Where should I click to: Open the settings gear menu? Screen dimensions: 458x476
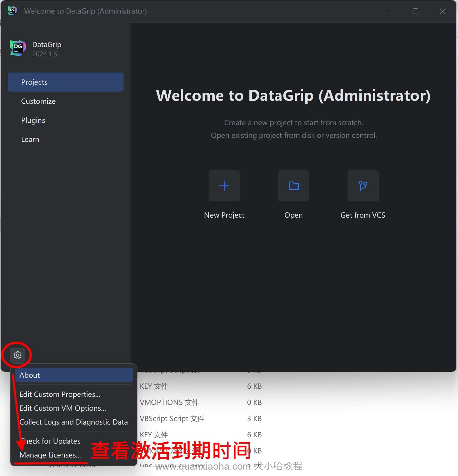click(x=18, y=355)
